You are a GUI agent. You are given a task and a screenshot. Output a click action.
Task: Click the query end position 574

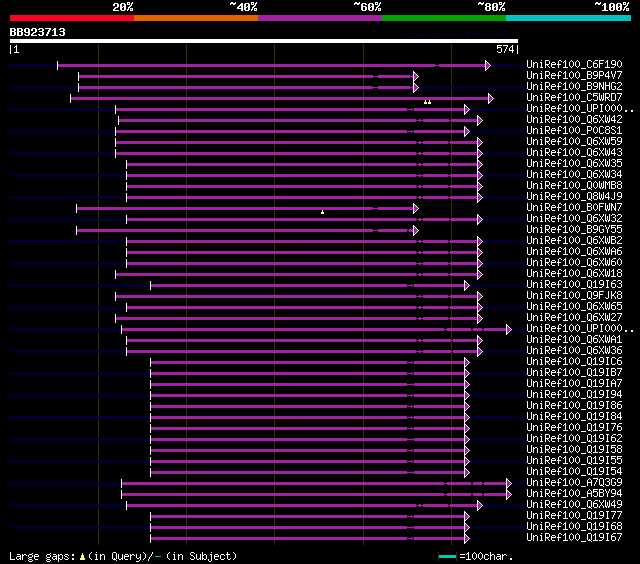(x=505, y=49)
